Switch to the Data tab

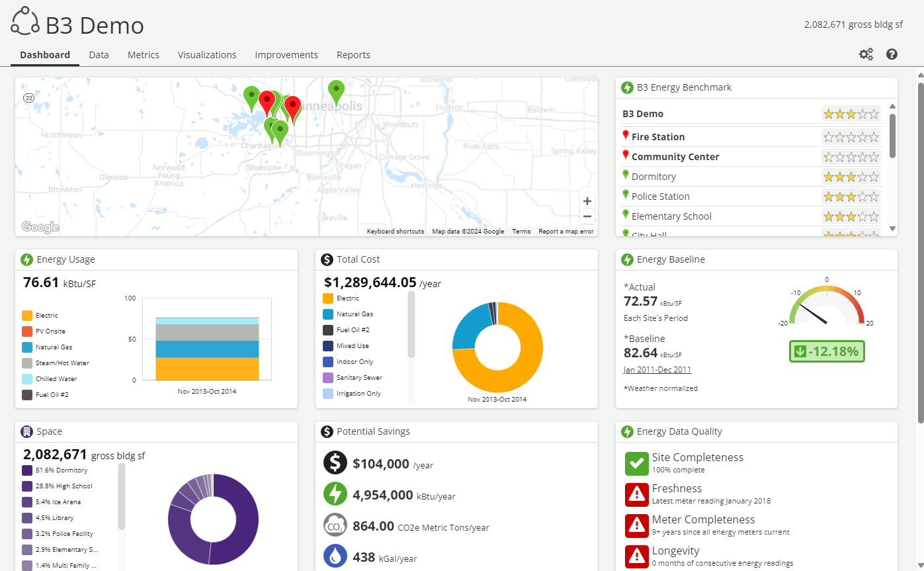[x=99, y=55]
